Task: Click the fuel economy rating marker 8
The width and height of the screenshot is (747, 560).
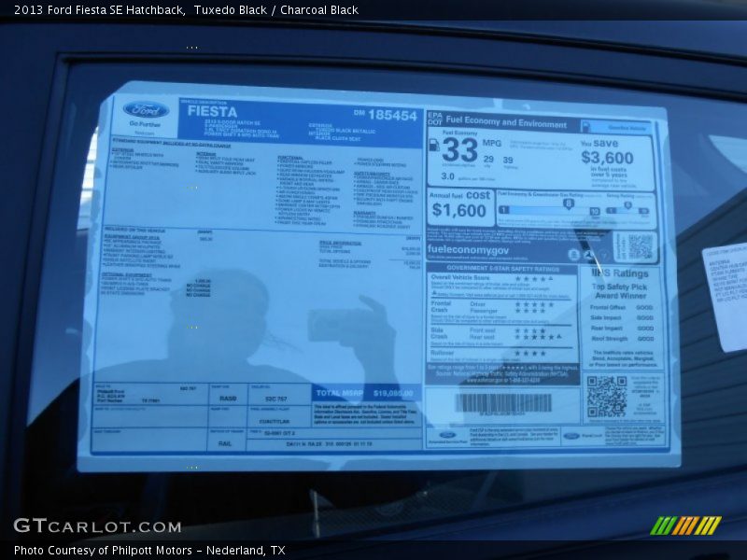Action: [x=568, y=203]
